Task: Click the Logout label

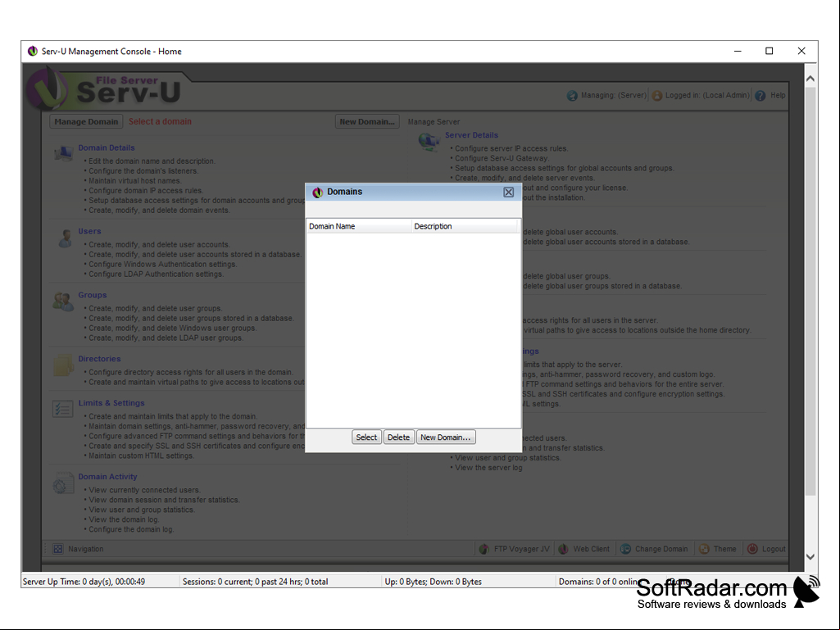Action: pos(774,549)
